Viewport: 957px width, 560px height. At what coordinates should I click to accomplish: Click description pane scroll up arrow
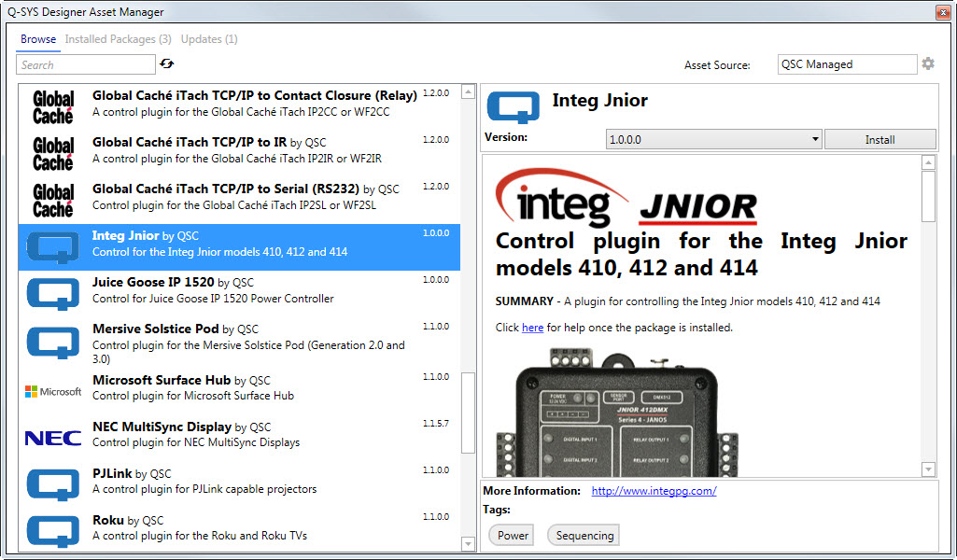click(928, 162)
